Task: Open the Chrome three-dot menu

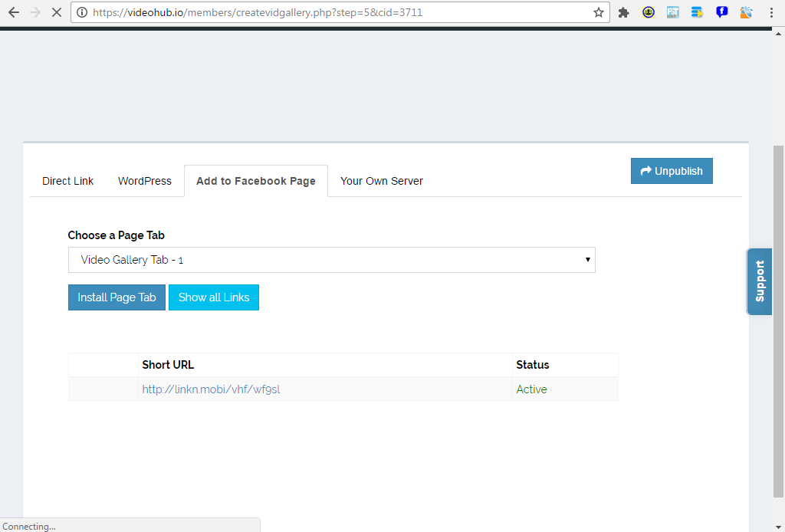Action: pyautogui.click(x=771, y=12)
